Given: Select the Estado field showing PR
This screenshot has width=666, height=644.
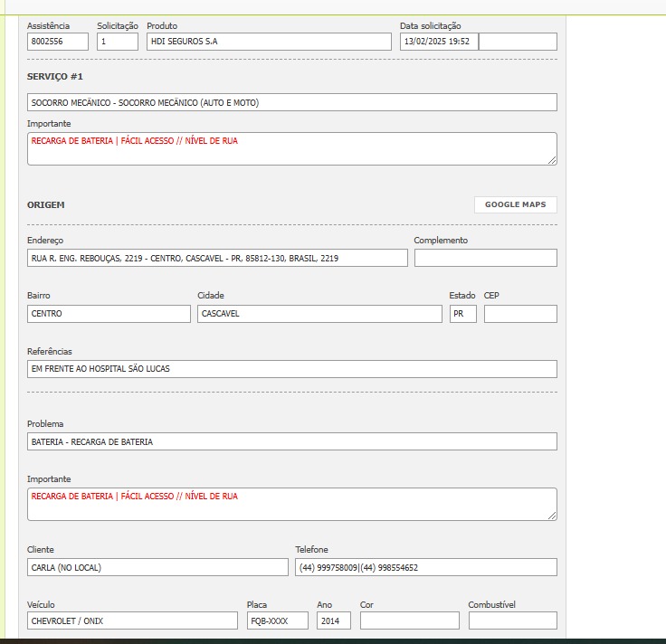Looking at the screenshot, I should pyautogui.click(x=462, y=314).
